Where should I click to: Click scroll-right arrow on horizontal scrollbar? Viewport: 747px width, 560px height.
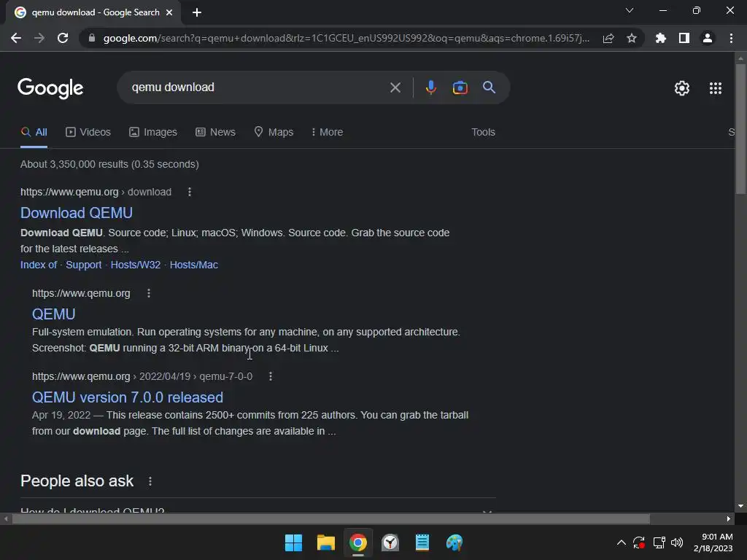click(x=729, y=518)
